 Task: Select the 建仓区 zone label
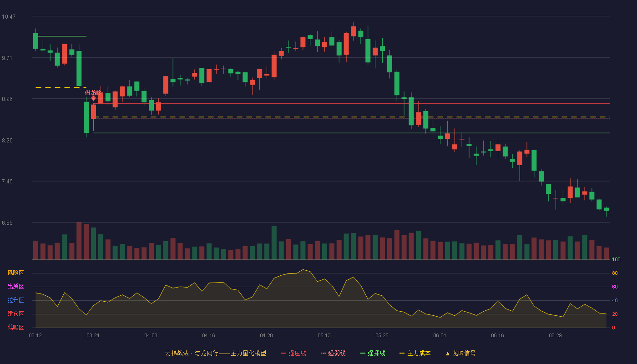(x=15, y=314)
